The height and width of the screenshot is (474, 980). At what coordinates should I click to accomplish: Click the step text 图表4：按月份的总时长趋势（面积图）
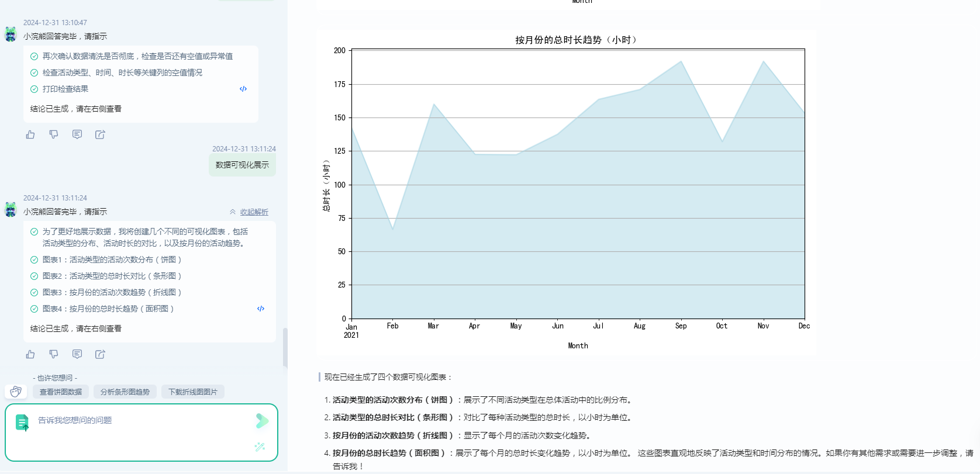click(x=108, y=309)
